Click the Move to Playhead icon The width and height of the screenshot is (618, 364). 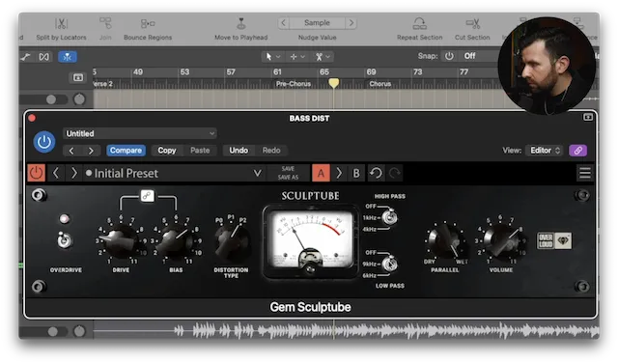(240, 23)
